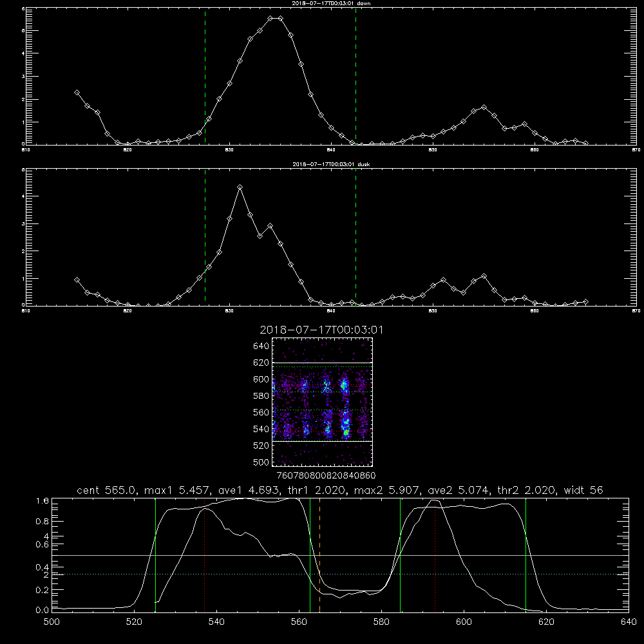Click the 'ave2 5.074' value
The width and height of the screenshot is (644, 644).
pyautogui.click(x=459, y=490)
